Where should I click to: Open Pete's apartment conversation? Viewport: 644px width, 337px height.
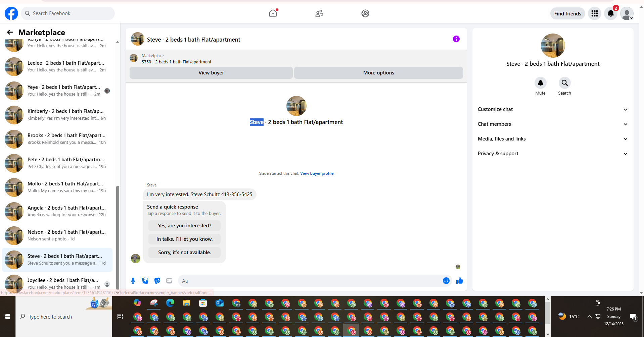[x=57, y=163]
